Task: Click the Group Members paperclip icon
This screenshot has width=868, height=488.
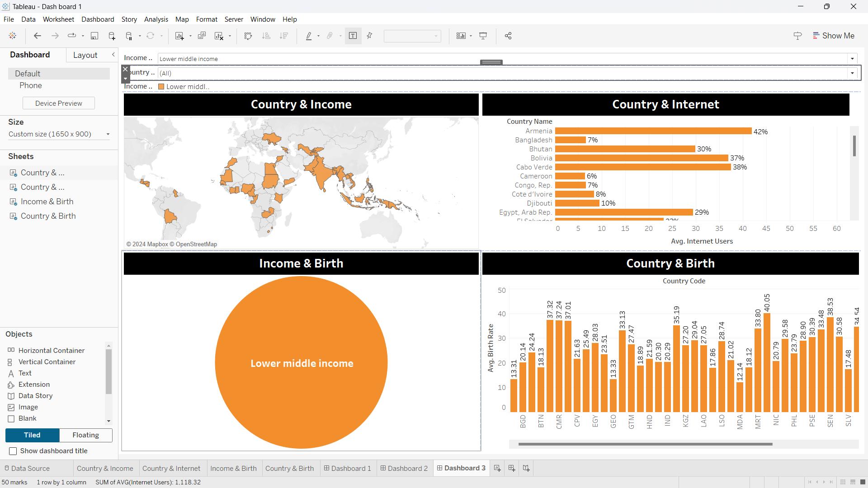Action: point(330,36)
